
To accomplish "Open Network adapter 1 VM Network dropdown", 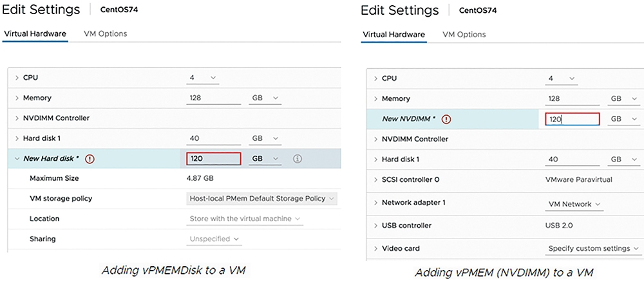I will click(574, 204).
